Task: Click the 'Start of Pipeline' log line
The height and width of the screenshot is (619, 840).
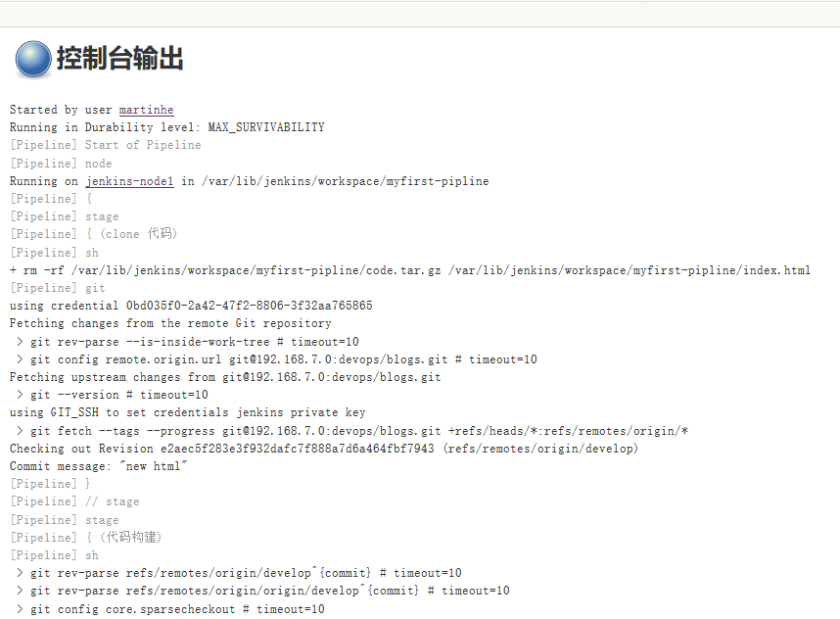Action: (x=105, y=145)
